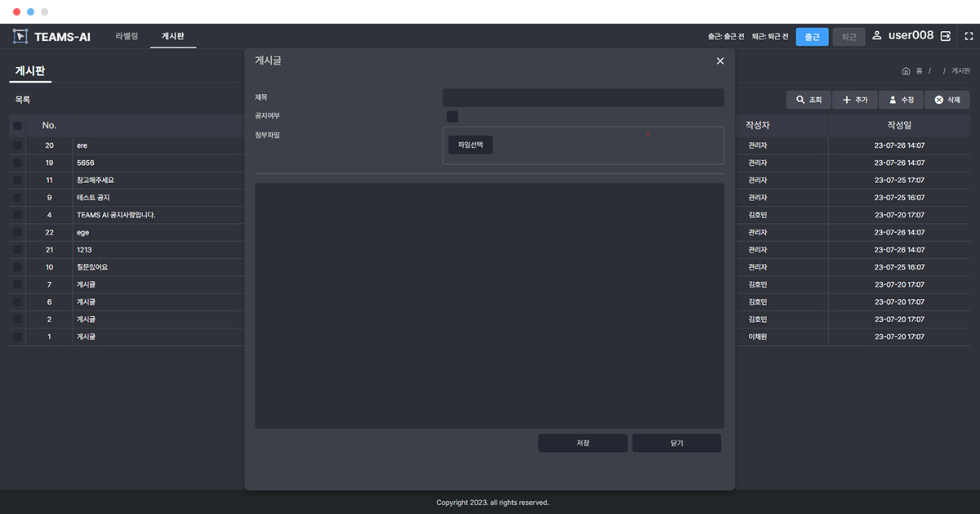Close the 게시글 dialog with X
980x514 pixels.
pos(719,61)
